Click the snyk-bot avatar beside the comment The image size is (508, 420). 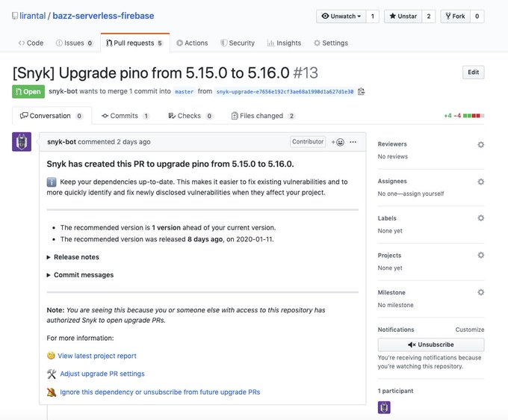(22, 142)
